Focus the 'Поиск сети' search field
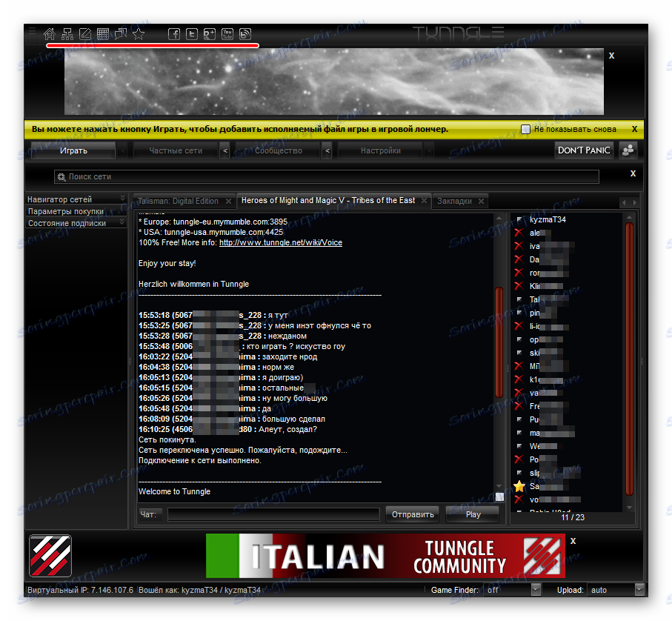This screenshot has width=672, height=621. [x=327, y=176]
